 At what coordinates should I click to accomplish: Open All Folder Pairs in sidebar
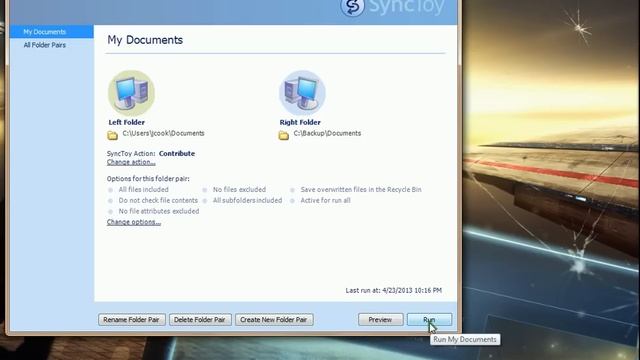pos(44,45)
